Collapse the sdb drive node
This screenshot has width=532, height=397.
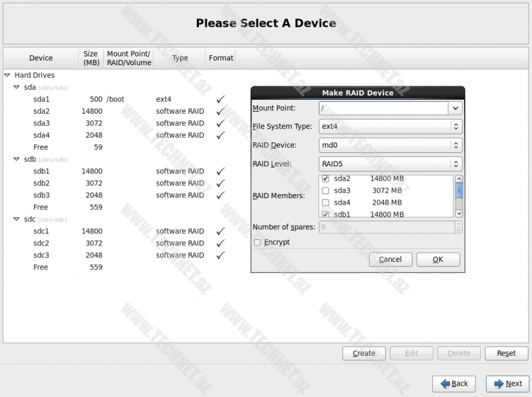[16, 160]
